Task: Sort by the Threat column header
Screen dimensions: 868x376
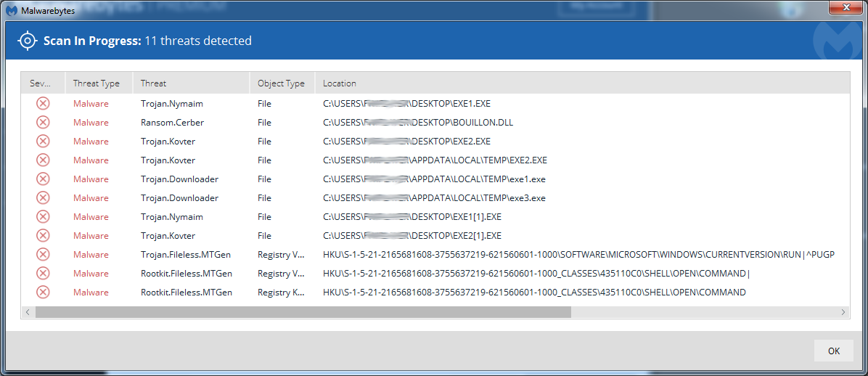Action: pos(191,83)
